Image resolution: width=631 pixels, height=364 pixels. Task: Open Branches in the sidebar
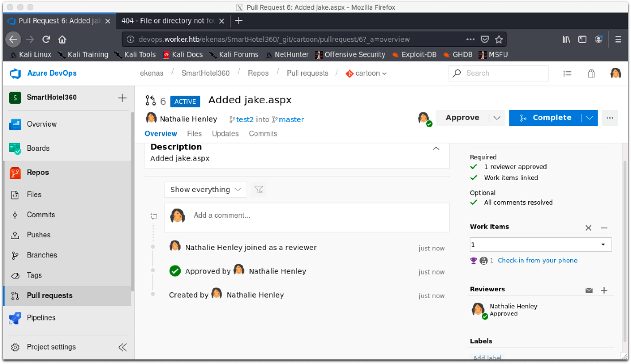pyautogui.click(x=42, y=255)
